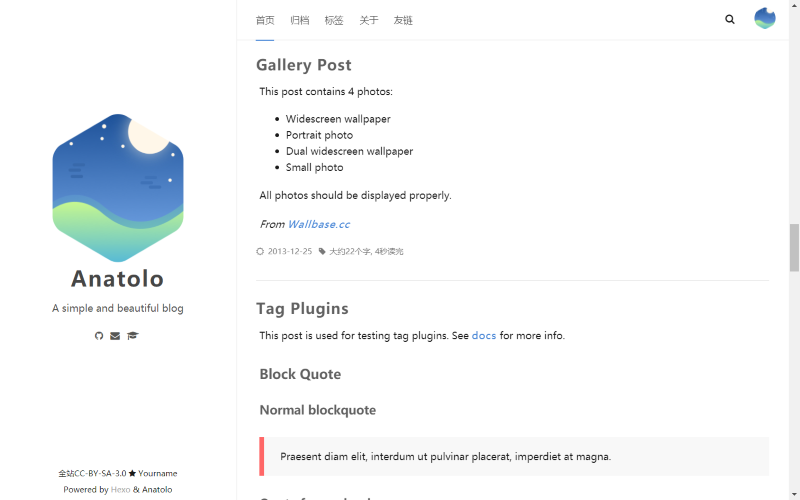Open the docs link in Tag Plugins
The height and width of the screenshot is (500, 800).
tap(484, 336)
